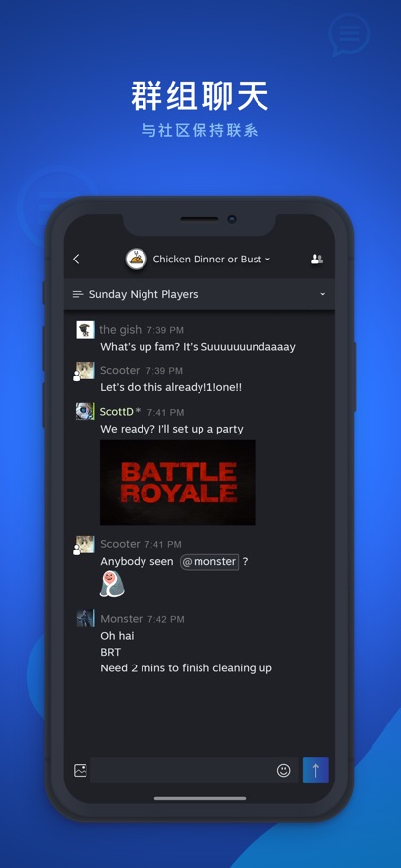Click Scooter's name at 7:39 PM
This screenshot has height=868, width=401.
tap(120, 371)
